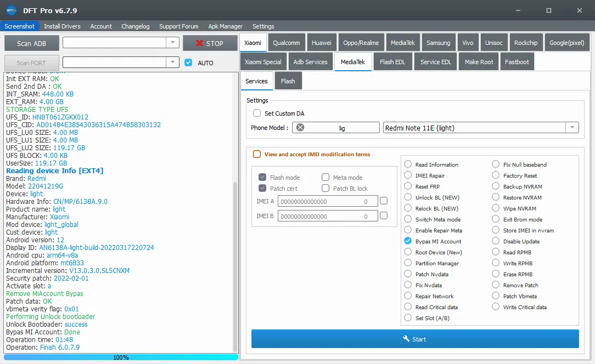Enable the IMEI B checkbox

(x=384, y=215)
